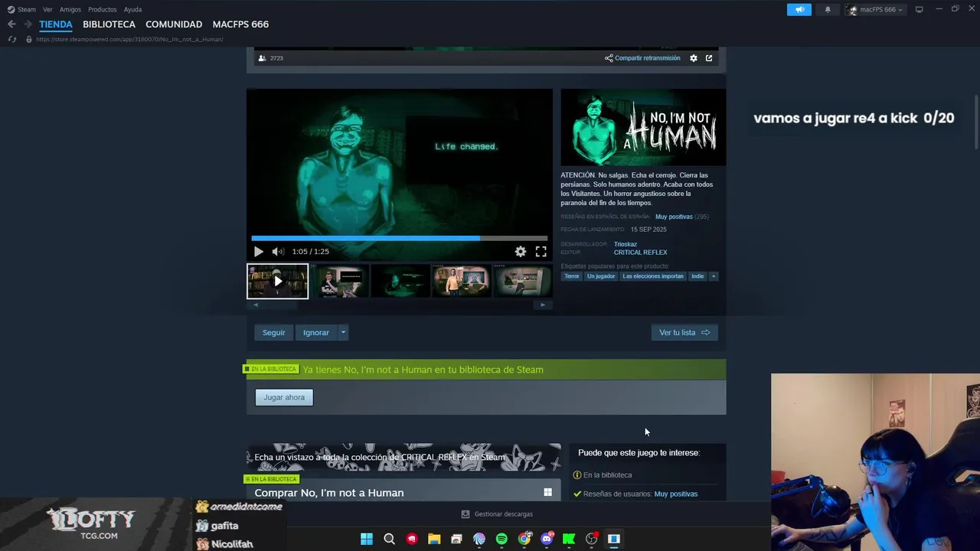Select the first trailer video thumbnail
The width and height of the screenshot is (980, 551).
click(278, 282)
